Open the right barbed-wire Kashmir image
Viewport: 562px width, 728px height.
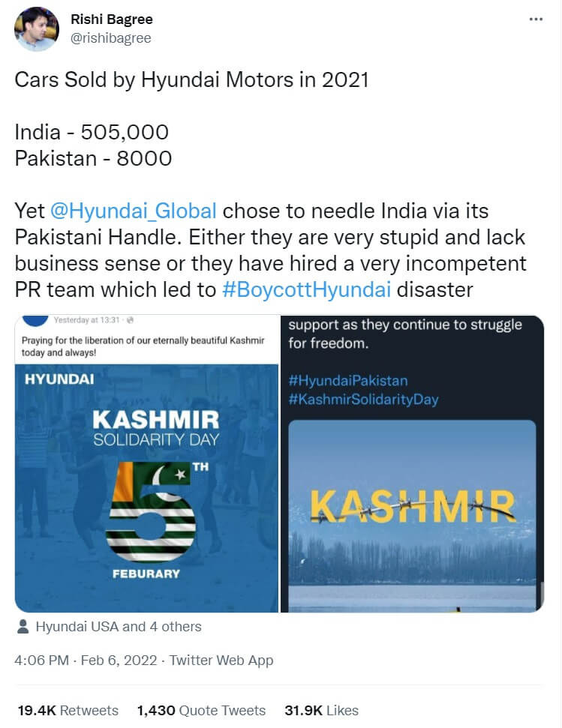412,463
